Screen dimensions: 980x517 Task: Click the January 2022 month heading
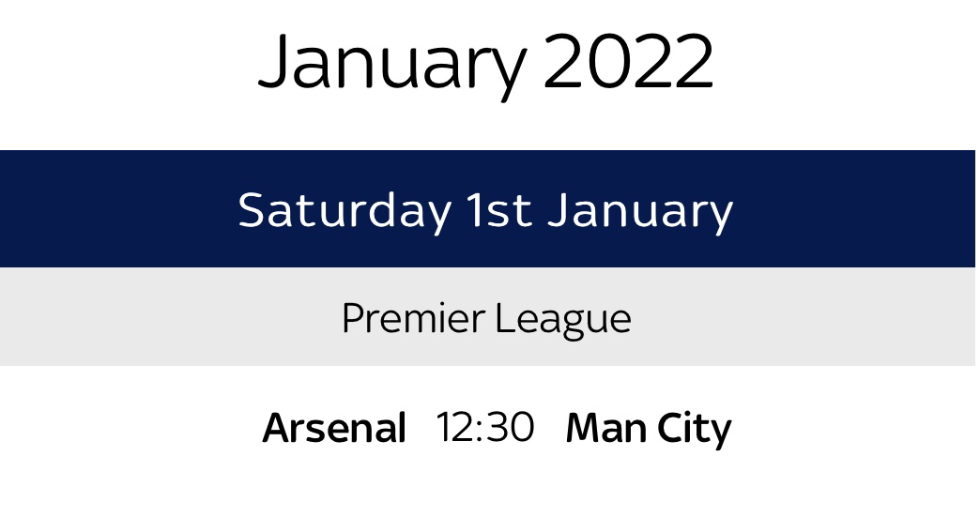[485, 64]
